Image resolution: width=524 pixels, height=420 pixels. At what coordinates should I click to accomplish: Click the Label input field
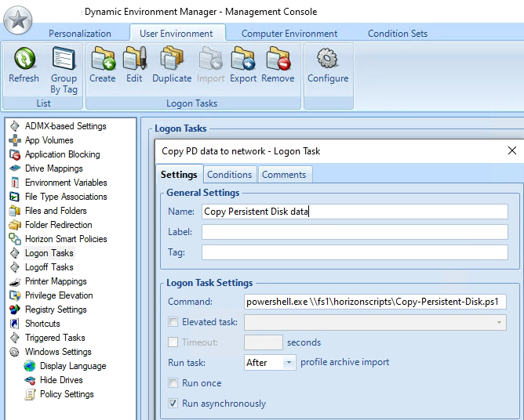coord(355,232)
